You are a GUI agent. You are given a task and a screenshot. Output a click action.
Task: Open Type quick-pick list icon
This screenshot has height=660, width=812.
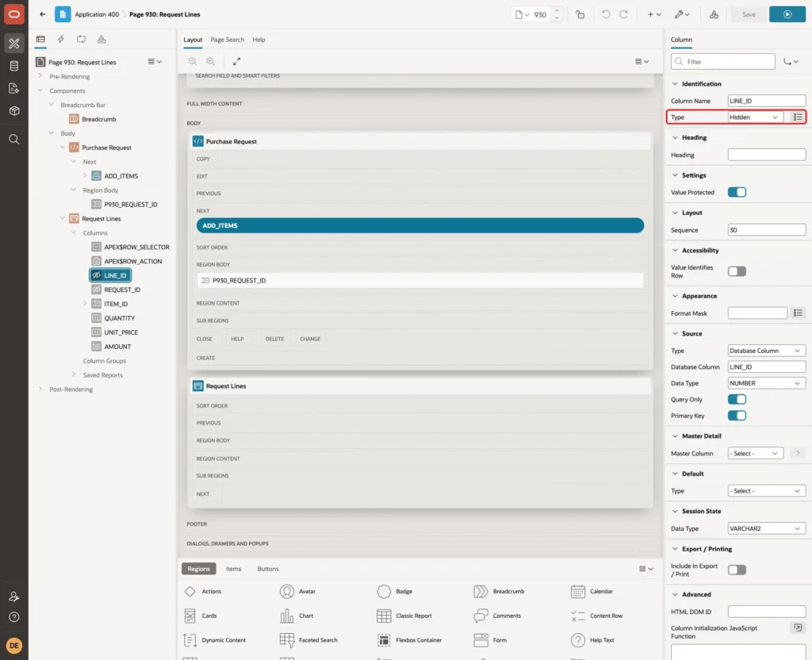coord(798,117)
